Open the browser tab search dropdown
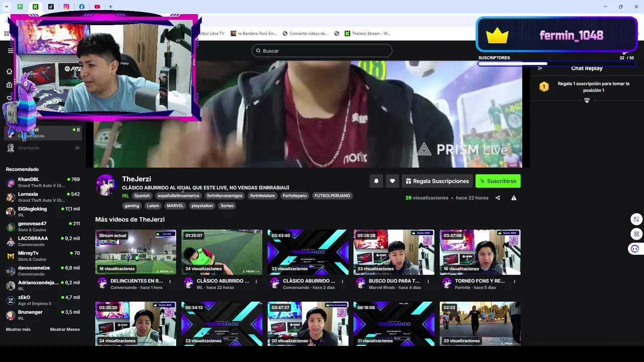Image resolution: width=644 pixels, height=362 pixels. coord(7,7)
